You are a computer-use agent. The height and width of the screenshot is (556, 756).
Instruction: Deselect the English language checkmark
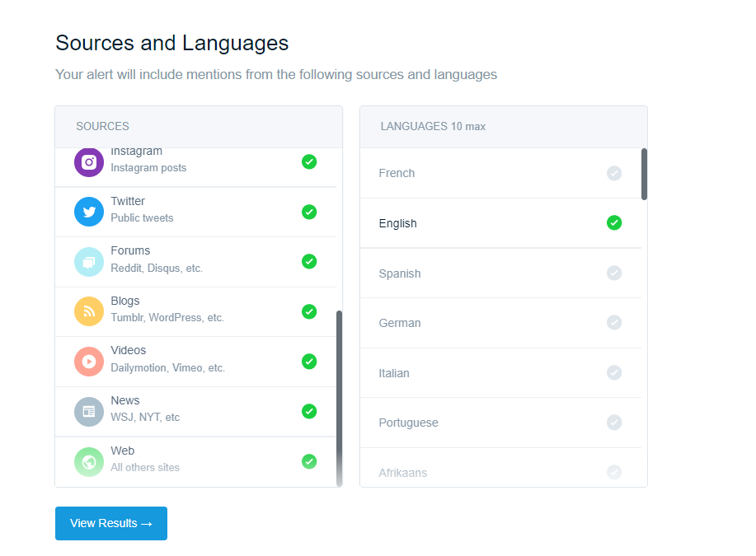coord(614,222)
